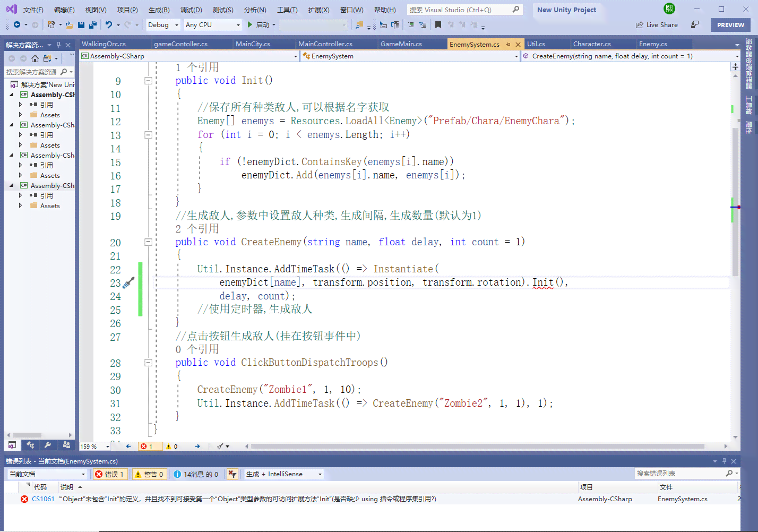The height and width of the screenshot is (532, 758).
Task: Go to next issue with right arrow
Action: click(x=197, y=446)
